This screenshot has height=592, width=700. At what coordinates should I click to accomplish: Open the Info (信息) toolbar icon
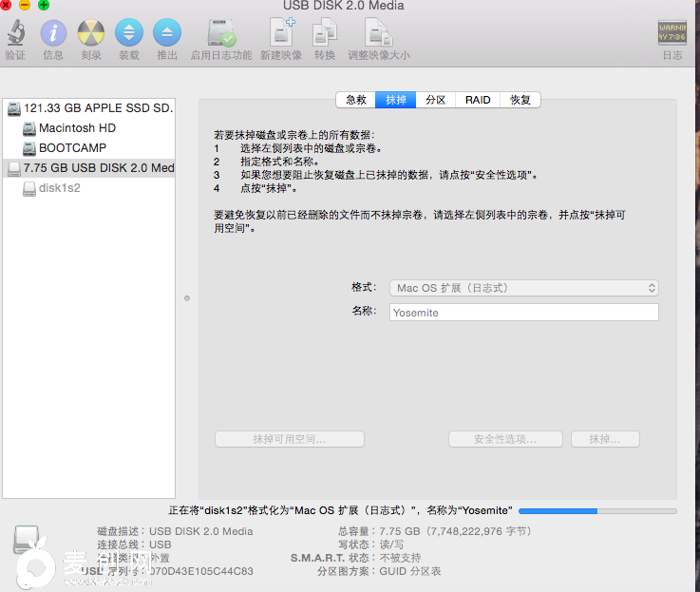[x=53, y=32]
